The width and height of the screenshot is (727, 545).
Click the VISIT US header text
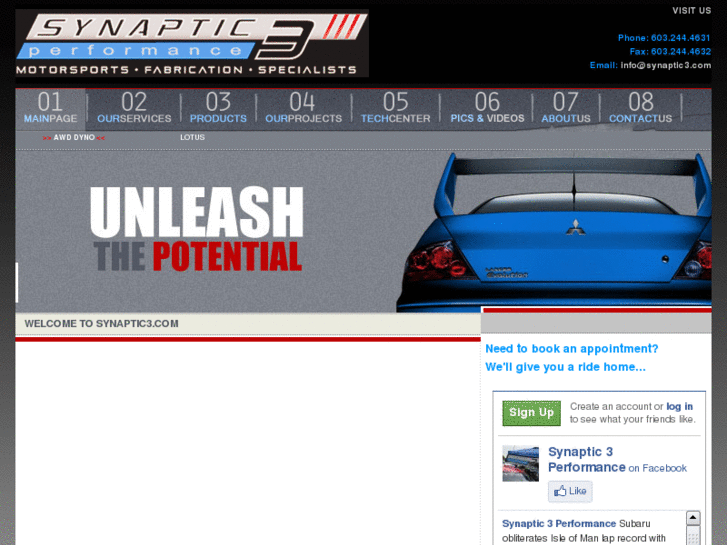click(691, 11)
